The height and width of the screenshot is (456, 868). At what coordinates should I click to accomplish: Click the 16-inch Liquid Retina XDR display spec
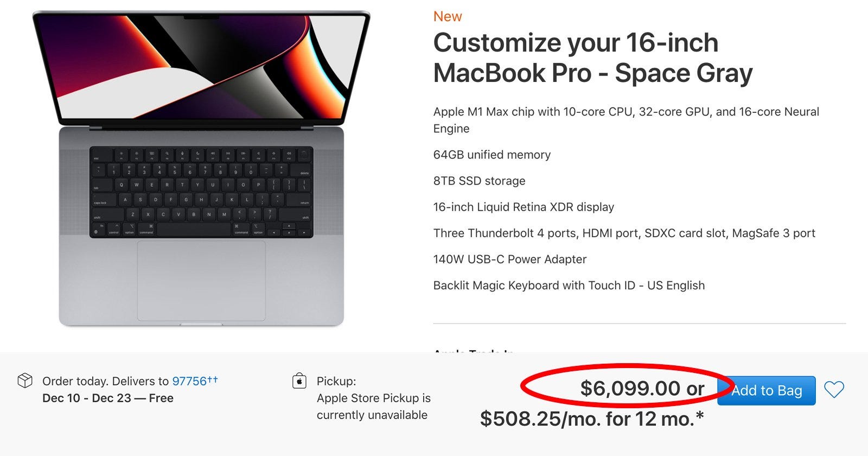(524, 207)
